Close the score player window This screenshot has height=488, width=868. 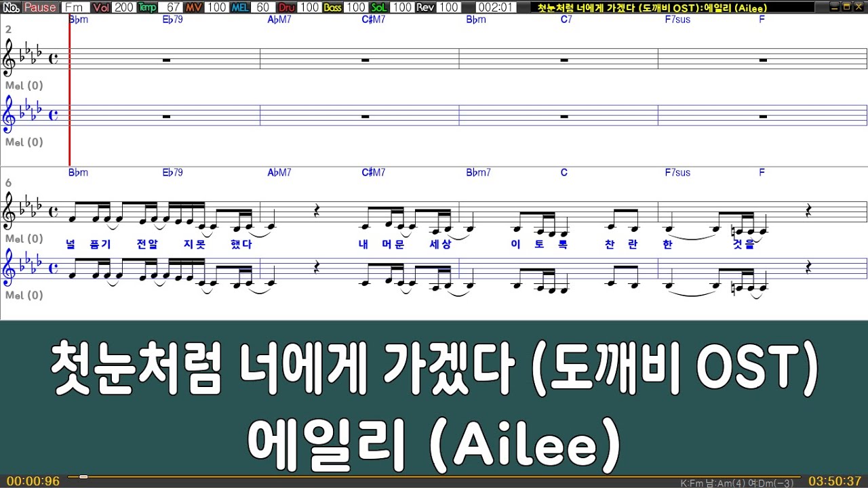pos(857,7)
